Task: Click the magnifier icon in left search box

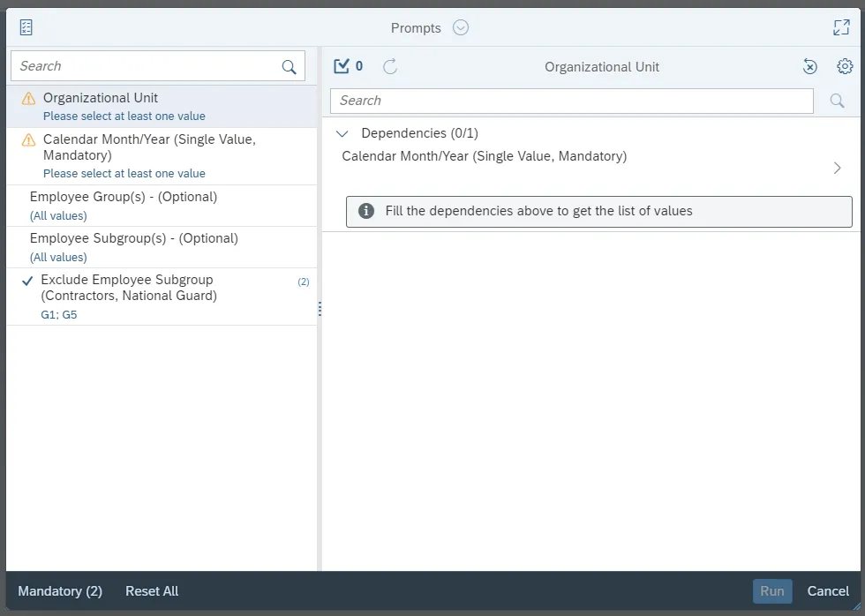Action: tap(289, 66)
